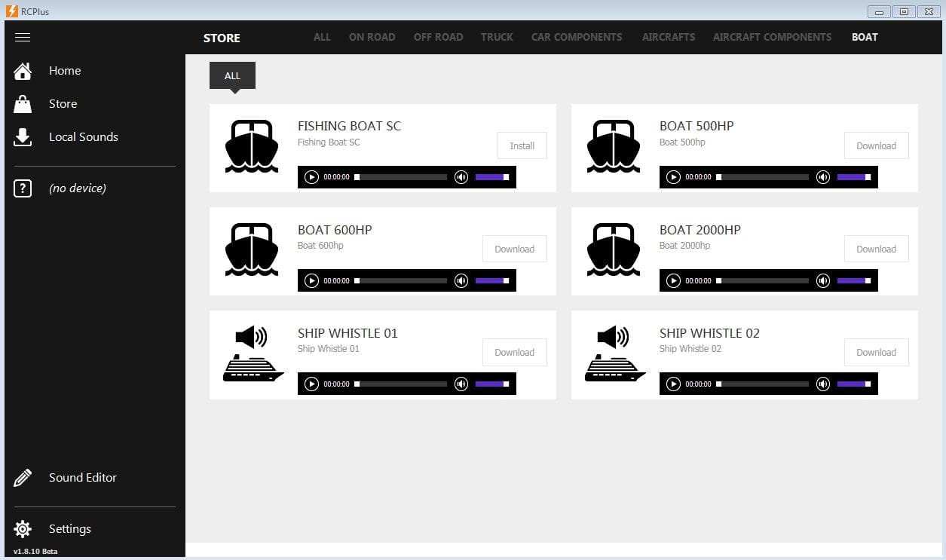Click the Home house icon in sidebar
946x560 pixels.
tap(23, 71)
